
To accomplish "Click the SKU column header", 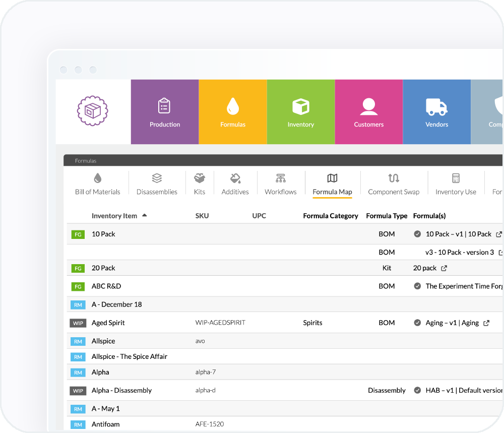I will pyautogui.click(x=202, y=216).
